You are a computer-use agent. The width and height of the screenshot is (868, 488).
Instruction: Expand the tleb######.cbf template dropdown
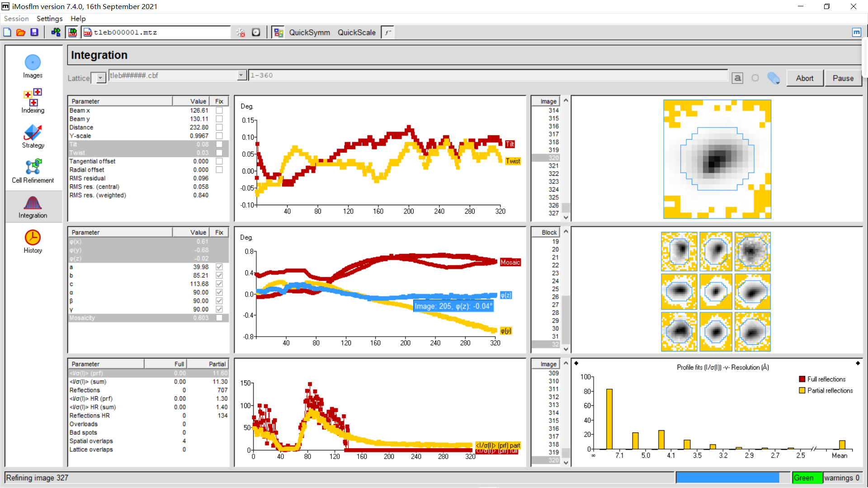(241, 75)
